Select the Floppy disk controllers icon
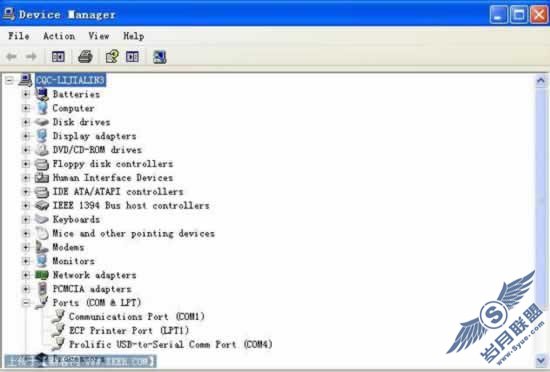Image resolution: width=550 pixels, height=372 pixels. [x=42, y=164]
